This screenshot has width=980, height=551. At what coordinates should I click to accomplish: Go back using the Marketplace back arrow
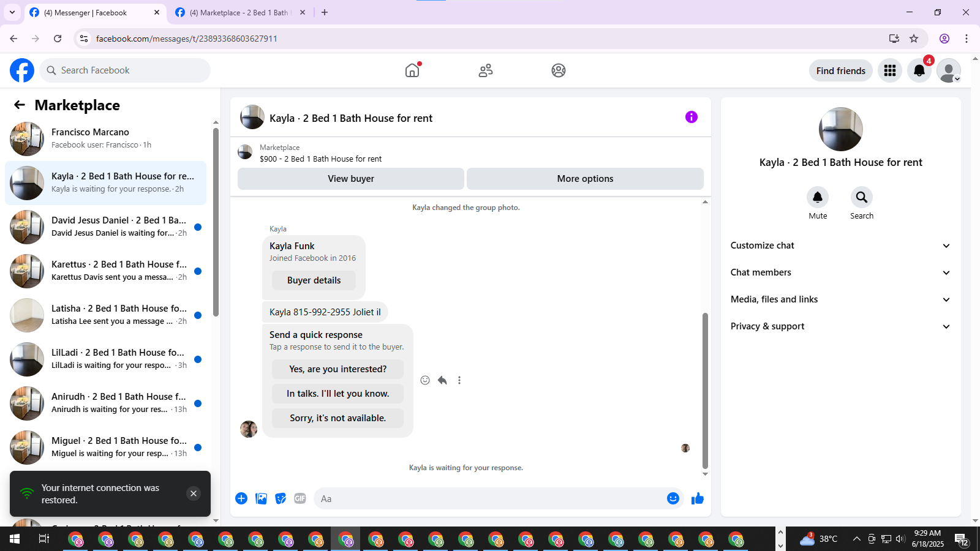[x=20, y=105]
